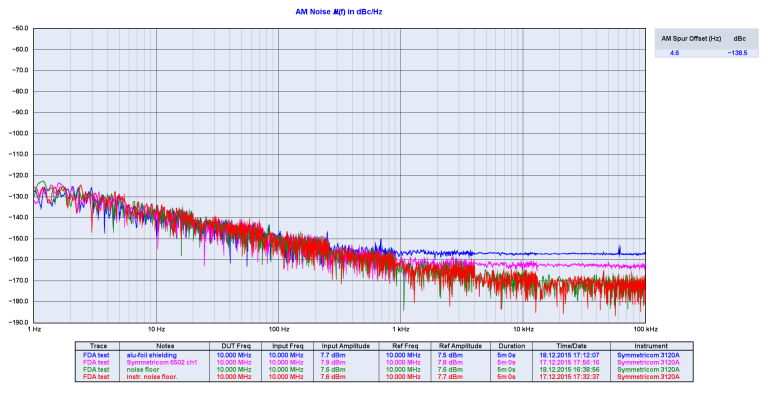
Task: Click the Input Amplitude column header
Action: 346,346
